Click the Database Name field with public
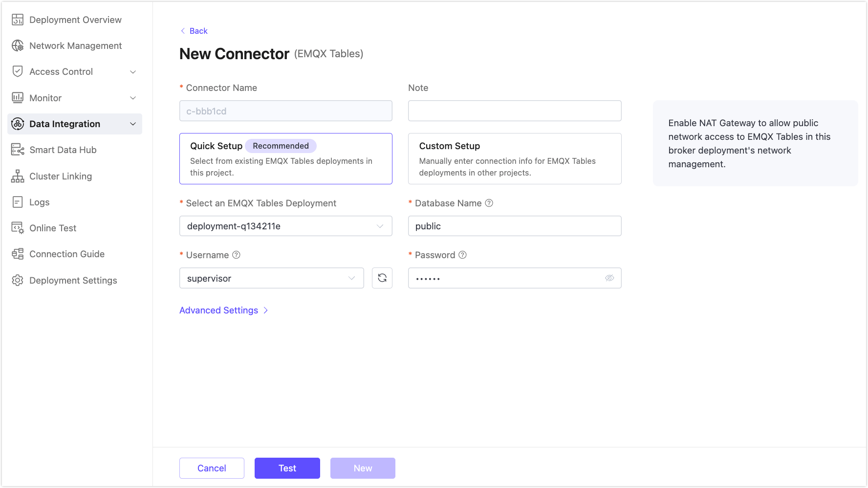This screenshot has height=488, width=868. (x=515, y=226)
